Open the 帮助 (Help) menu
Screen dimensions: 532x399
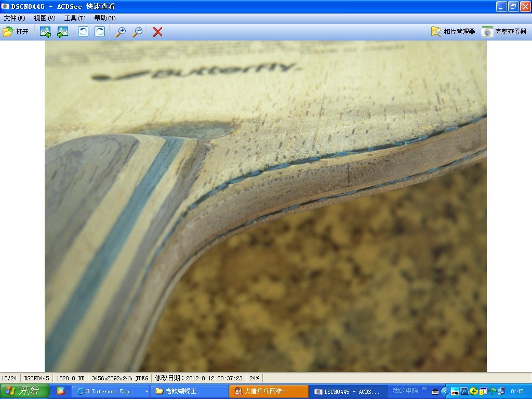click(x=104, y=18)
